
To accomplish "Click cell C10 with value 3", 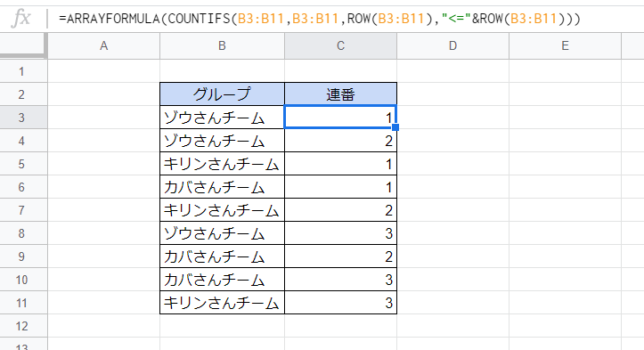I will click(340, 280).
